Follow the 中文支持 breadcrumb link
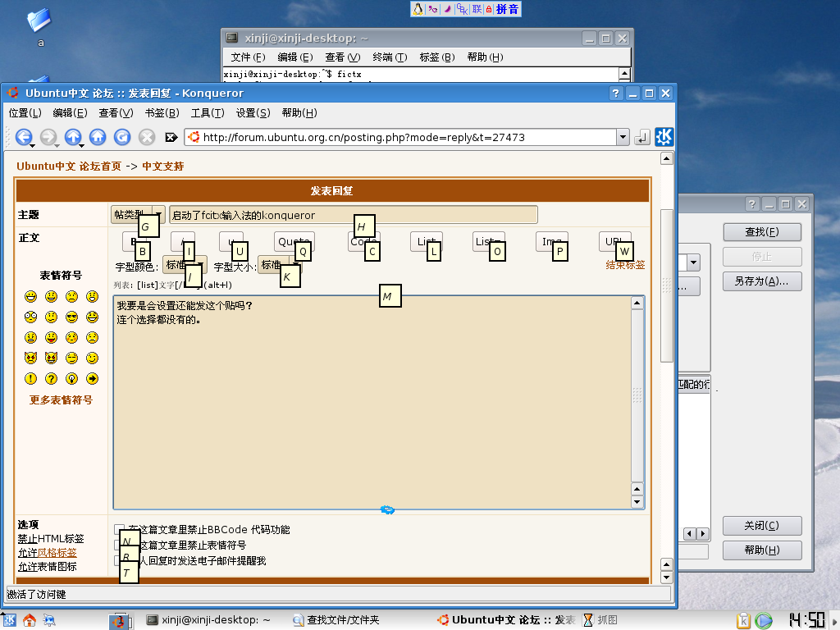Image resolution: width=840 pixels, height=630 pixels. point(163,166)
